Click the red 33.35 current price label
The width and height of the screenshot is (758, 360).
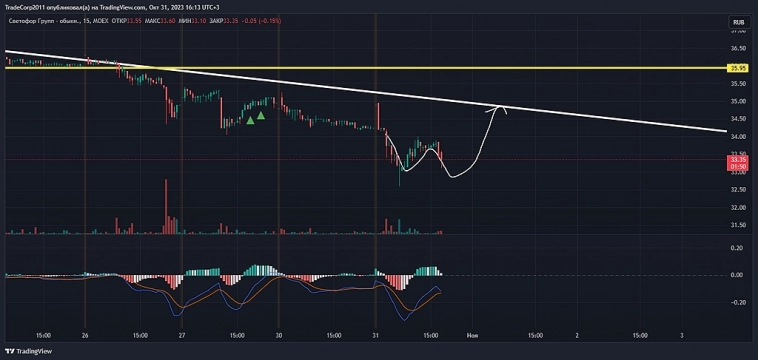click(x=738, y=163)
